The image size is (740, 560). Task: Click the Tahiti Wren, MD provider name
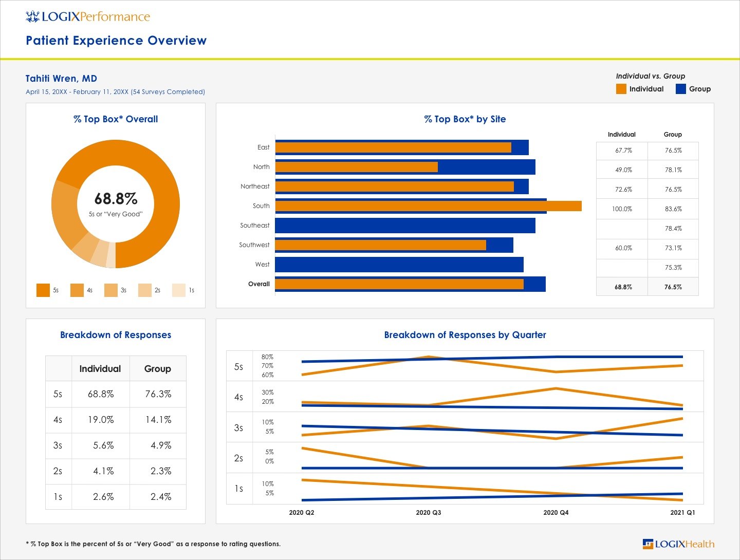point(61,78)
